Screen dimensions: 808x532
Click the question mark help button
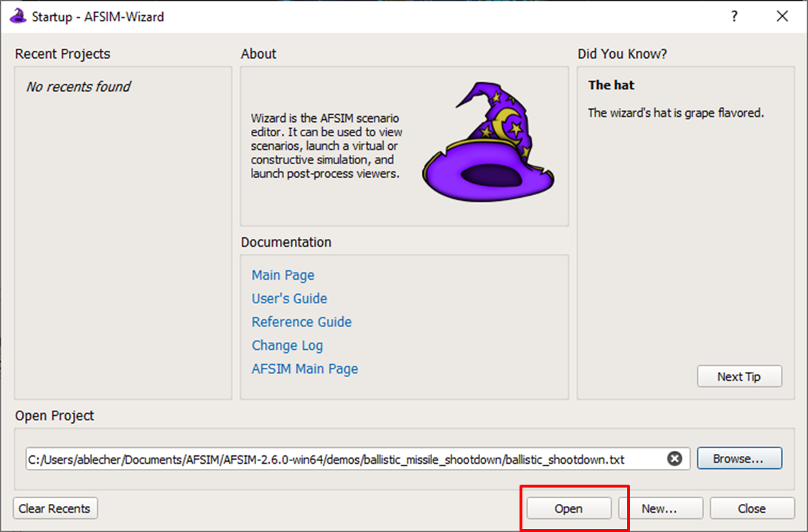coord(734,16)
